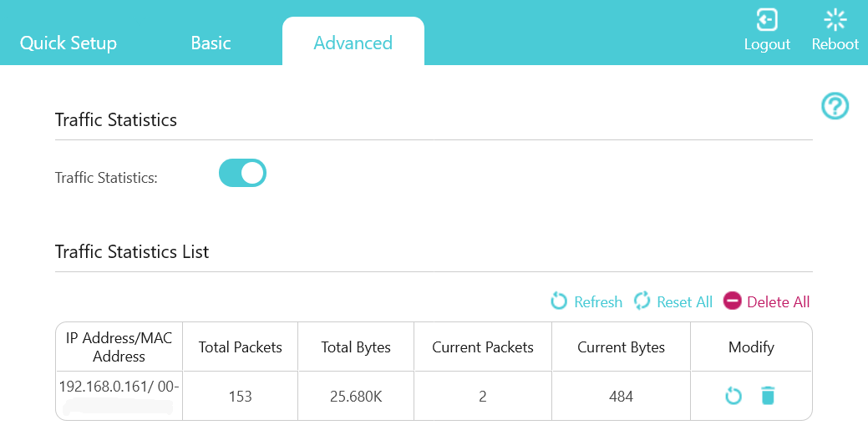
Task: Click the Refresh circular arrow icon
Action: point(559,301)
